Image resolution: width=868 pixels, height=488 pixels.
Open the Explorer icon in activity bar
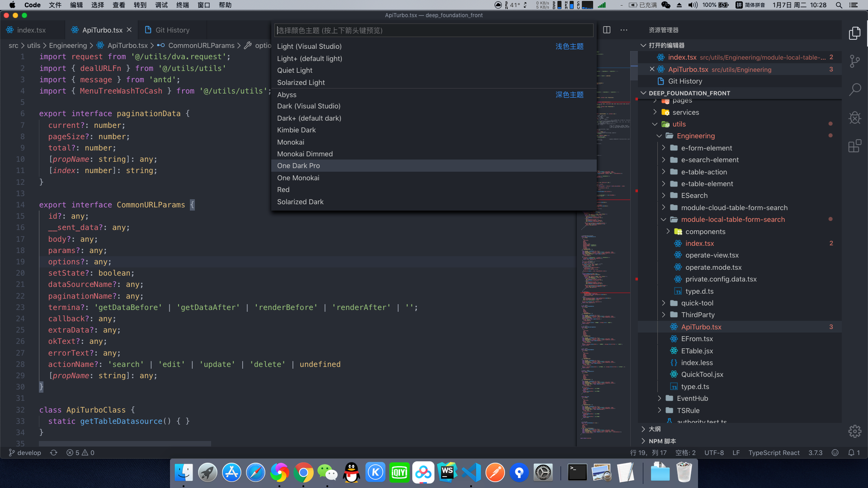point(854,33)
